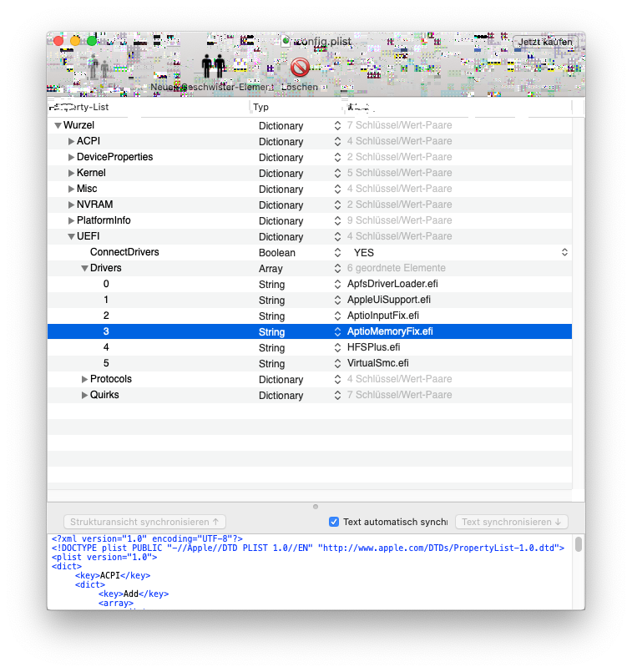This screenshot has width=632, height=672.
Task: Click the XML text view scrollbar thumb
Action: coord(579,544)
